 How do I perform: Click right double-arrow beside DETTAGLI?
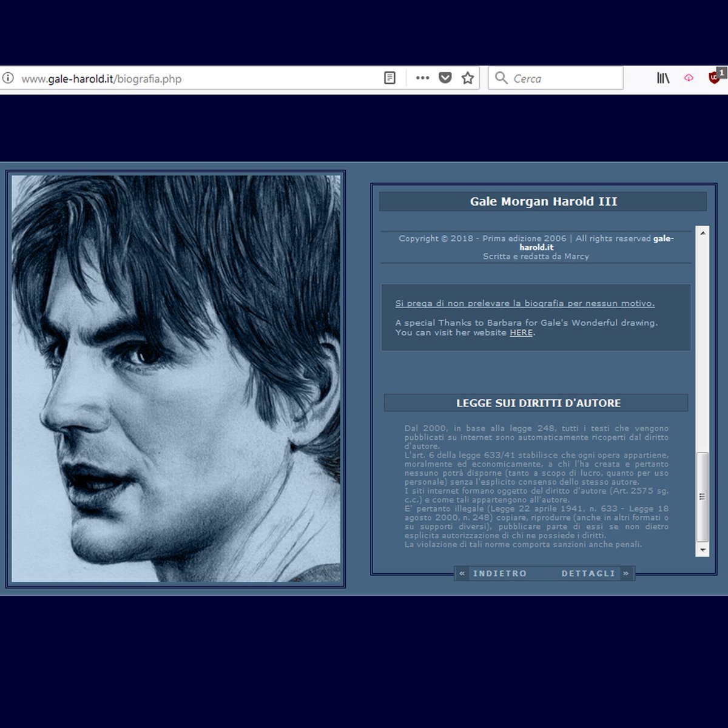[x=627, y=573]
